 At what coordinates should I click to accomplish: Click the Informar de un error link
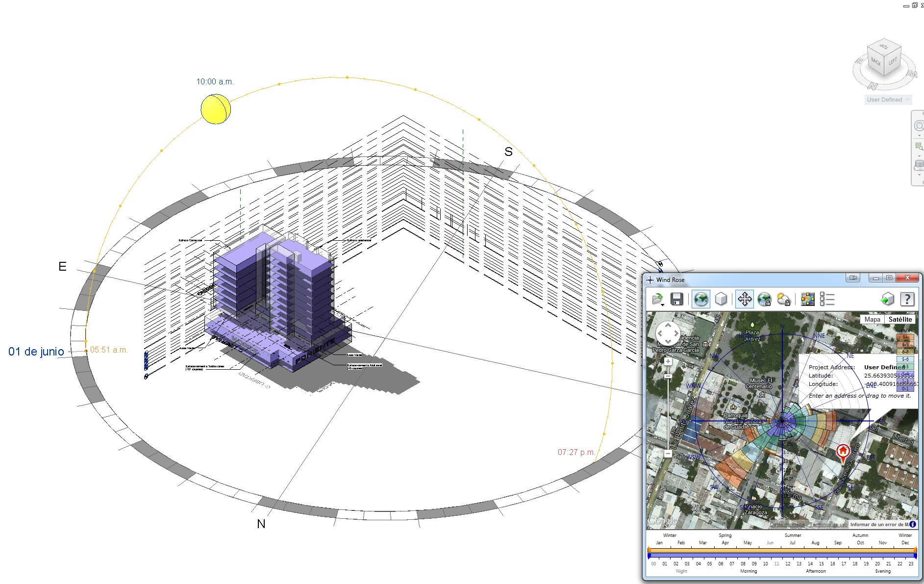click(879, 524)
